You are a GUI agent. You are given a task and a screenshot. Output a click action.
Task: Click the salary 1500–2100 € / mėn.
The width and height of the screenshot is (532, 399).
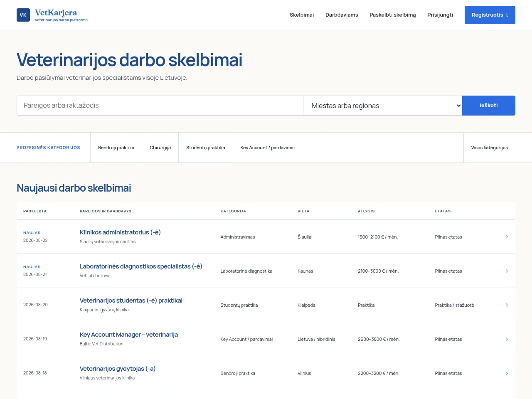378,237
